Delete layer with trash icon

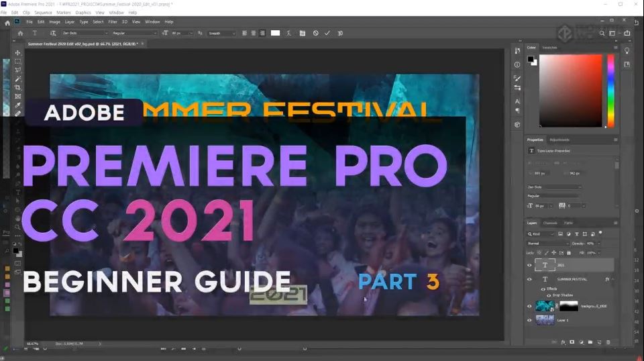(x=608, y=342)
